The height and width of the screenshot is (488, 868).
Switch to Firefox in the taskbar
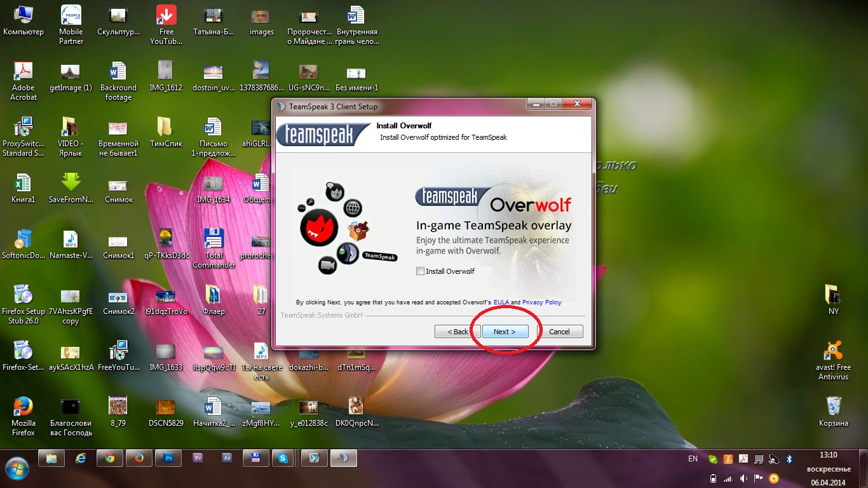point(139,457)
